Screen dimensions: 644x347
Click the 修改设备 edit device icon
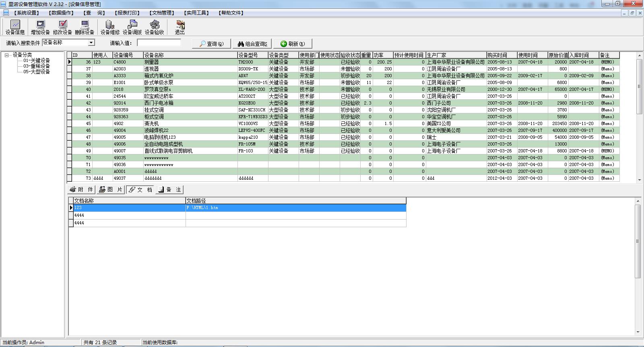coord(62,27)
